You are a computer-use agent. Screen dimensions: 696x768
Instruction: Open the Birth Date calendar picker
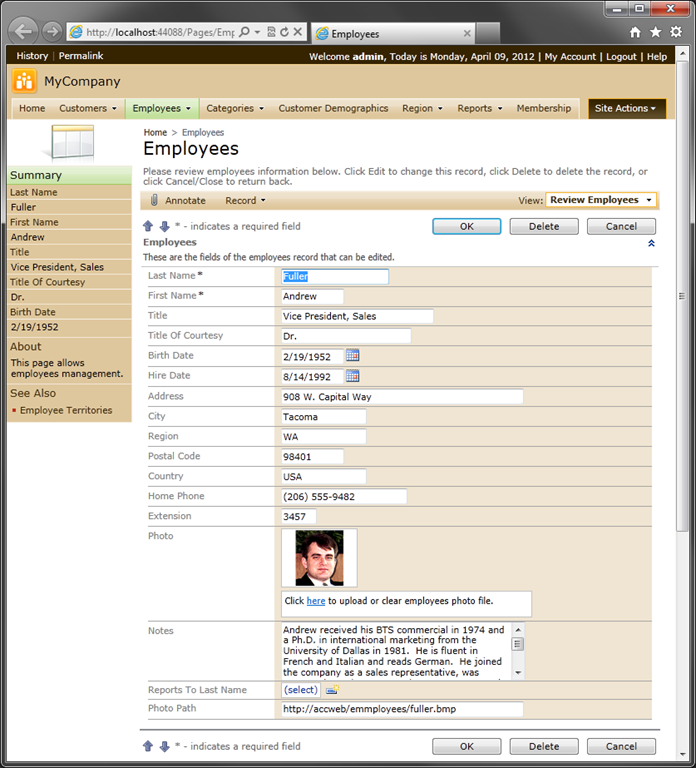point(353,356)
